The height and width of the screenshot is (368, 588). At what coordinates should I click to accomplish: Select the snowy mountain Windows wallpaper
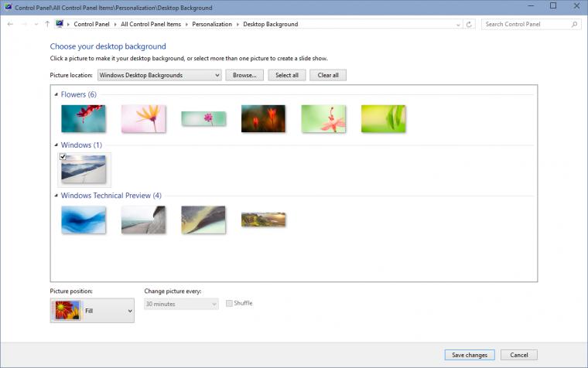tap(84, 170)
